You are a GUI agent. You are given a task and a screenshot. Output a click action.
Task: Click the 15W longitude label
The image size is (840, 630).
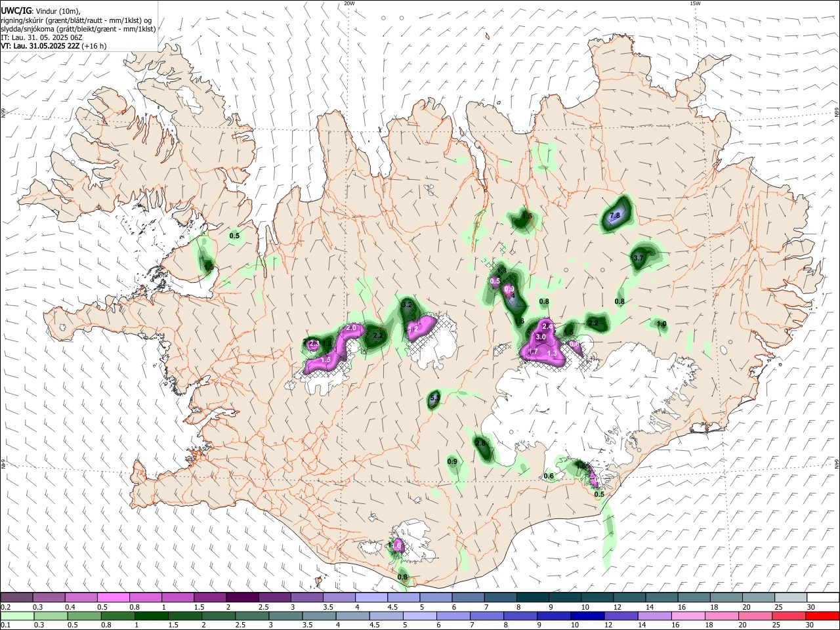pos(695,3)
